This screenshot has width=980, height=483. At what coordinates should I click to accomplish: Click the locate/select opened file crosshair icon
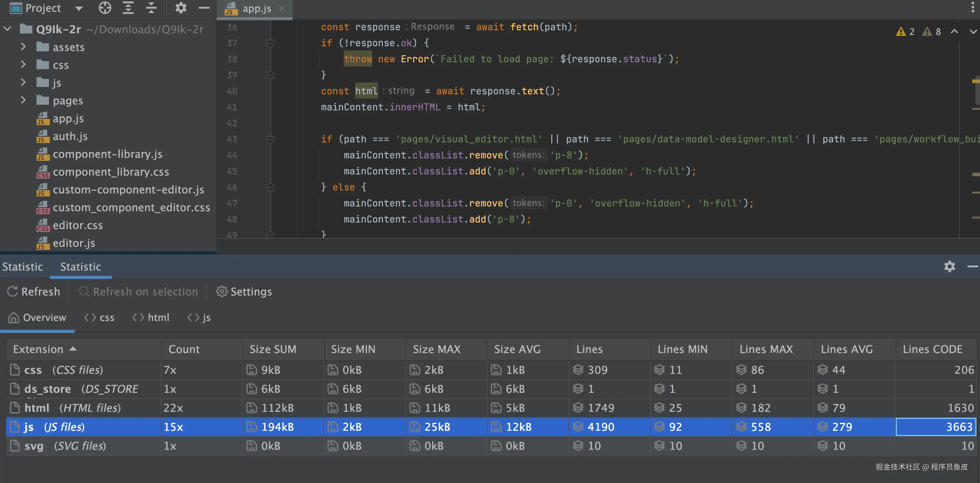[x=105, y=8]
